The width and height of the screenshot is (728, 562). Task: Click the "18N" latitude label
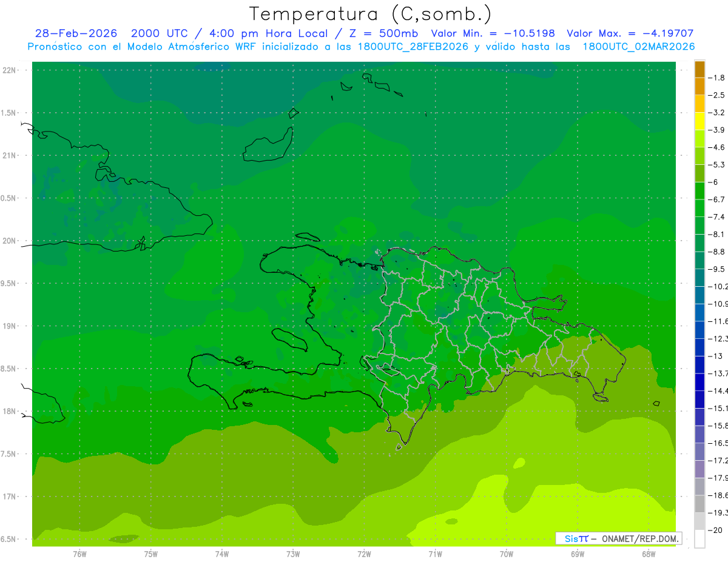tap(10, 411)
